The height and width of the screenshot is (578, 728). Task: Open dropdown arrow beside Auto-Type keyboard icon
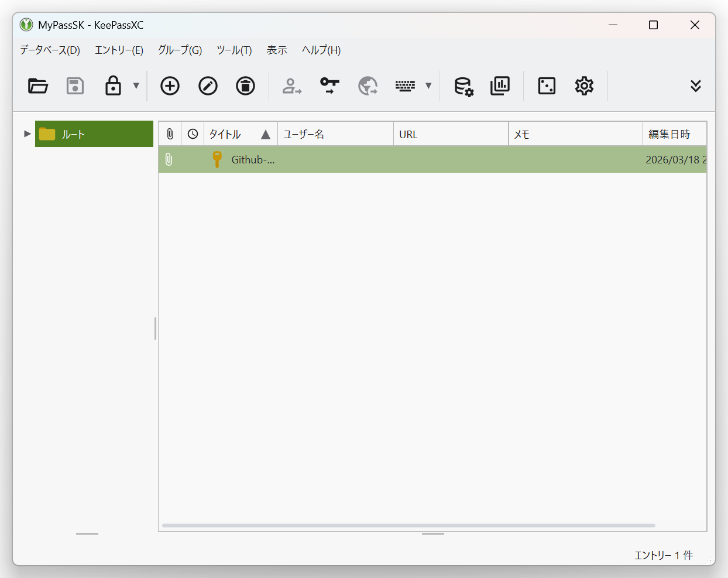428,86
